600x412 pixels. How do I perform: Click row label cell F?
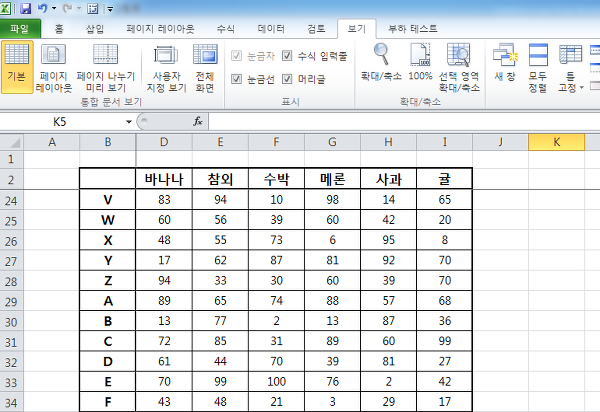[108, 402]
